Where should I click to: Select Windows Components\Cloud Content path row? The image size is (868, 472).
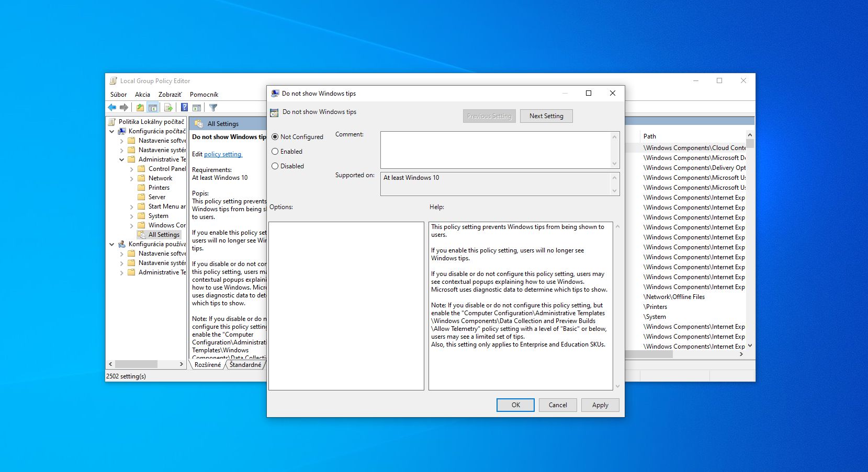pos(693,148)
